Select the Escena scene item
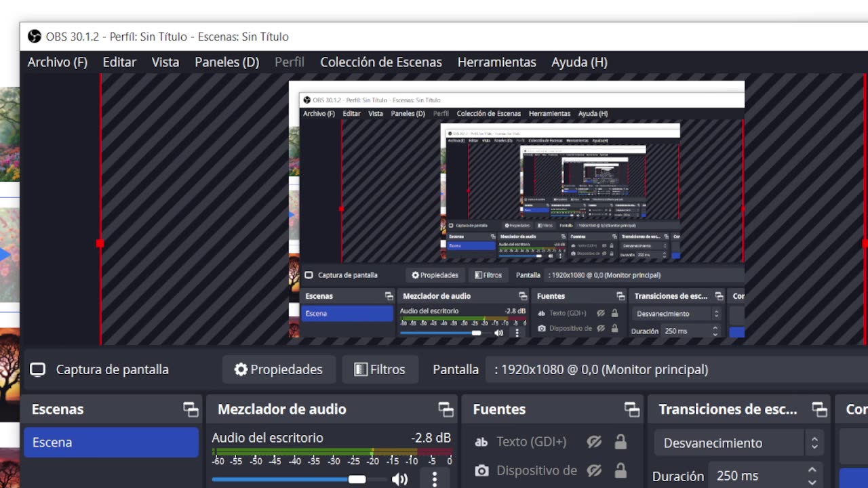 click(x=111, y=442)
